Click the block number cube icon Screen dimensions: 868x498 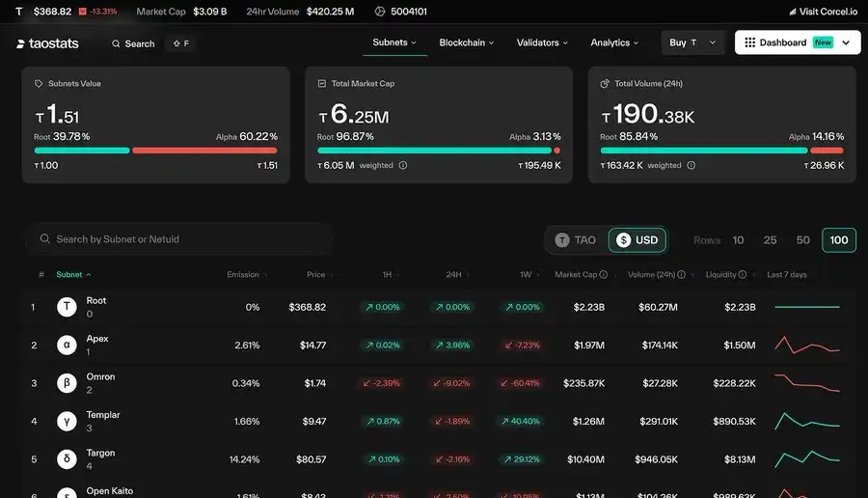380,12
